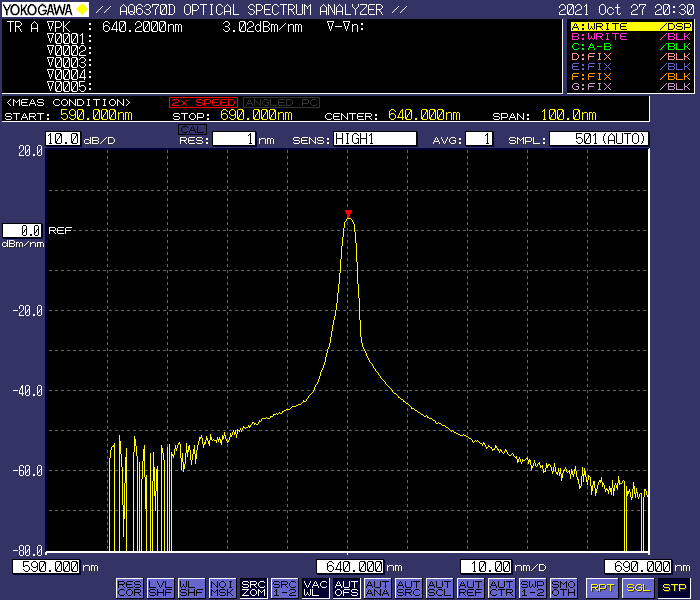Toggle the LVL SHF indicator
This screenshot has height=600, width=700.
160,588
